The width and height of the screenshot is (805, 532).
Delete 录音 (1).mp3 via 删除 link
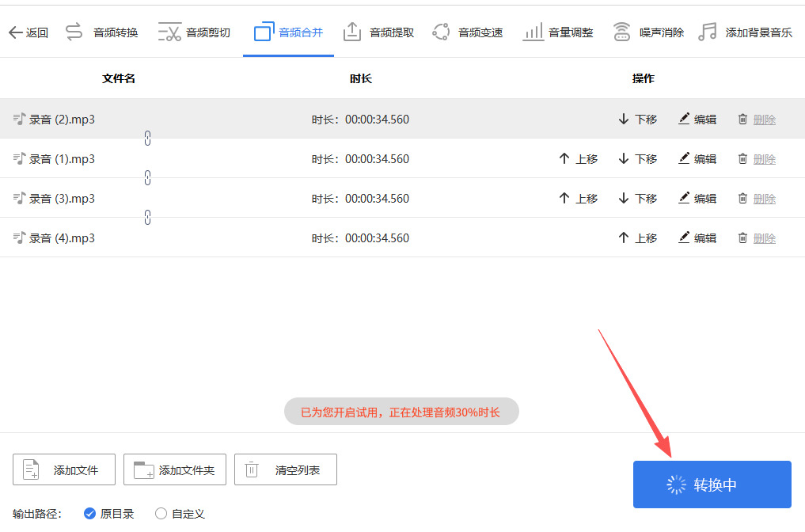765,159
